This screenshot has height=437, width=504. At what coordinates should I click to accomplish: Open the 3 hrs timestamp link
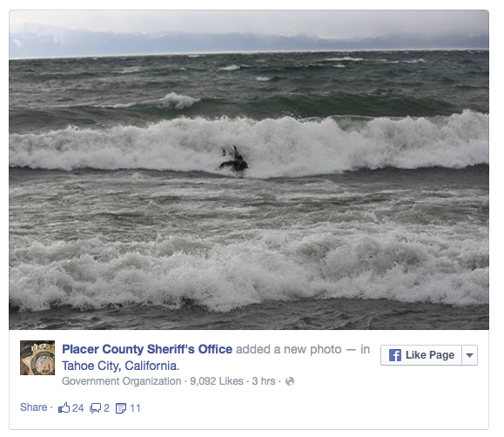pos(264,381)
